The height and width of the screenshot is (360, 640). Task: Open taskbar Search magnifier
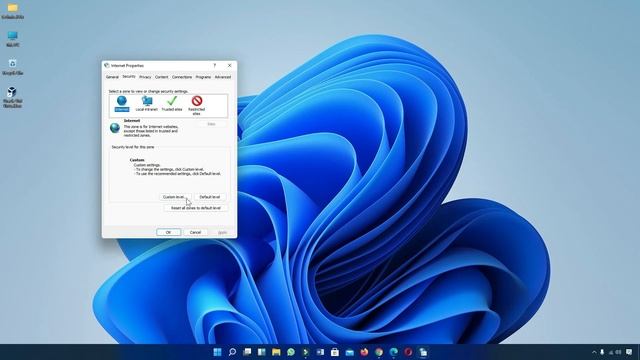pyautogui.click(x=232, y=352)
